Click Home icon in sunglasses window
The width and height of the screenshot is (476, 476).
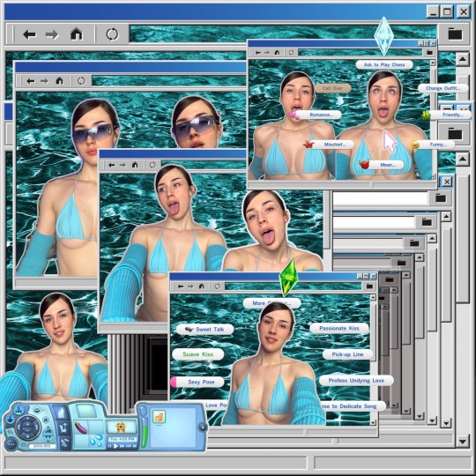pyautogui.click(x=60, y=81)
